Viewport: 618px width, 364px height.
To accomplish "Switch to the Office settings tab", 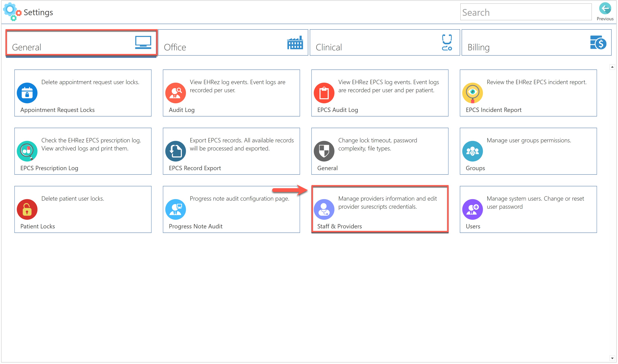I will (x=233, y=42).
